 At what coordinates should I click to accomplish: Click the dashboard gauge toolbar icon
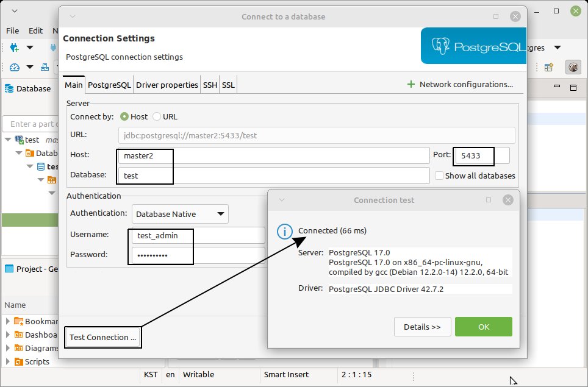point(15,68)
